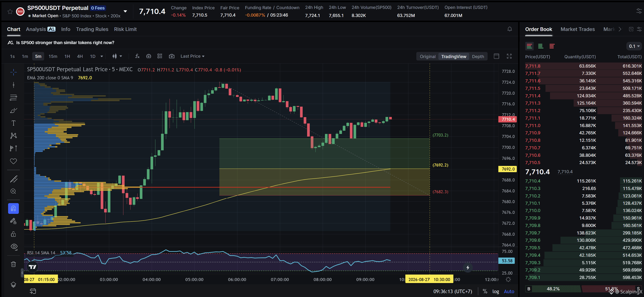Select the 1m timeframe
Viewport: 644px width, 297px height.
click(25, 56)
